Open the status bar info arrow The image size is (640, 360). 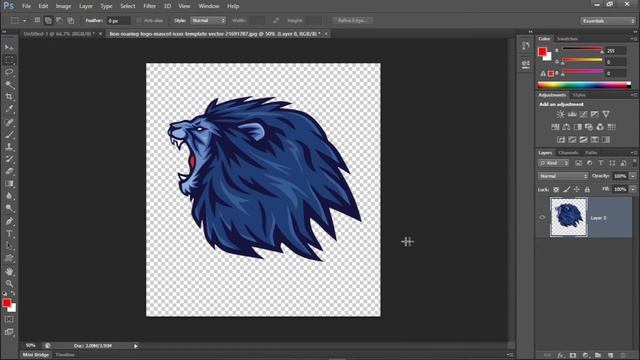click(x=136, y=346)
